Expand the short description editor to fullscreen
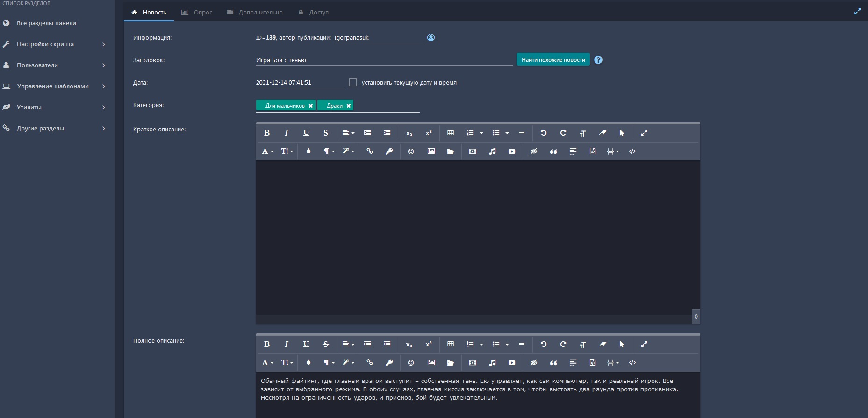Viewport: 868px width, 418px height. (644, 133)
